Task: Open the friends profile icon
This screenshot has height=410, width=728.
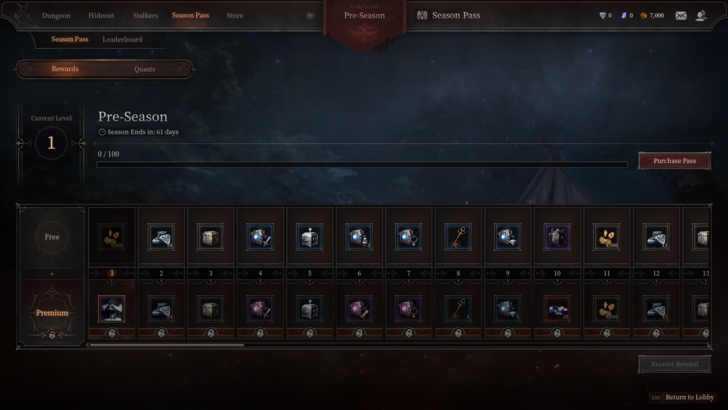Action: [701, 16]
